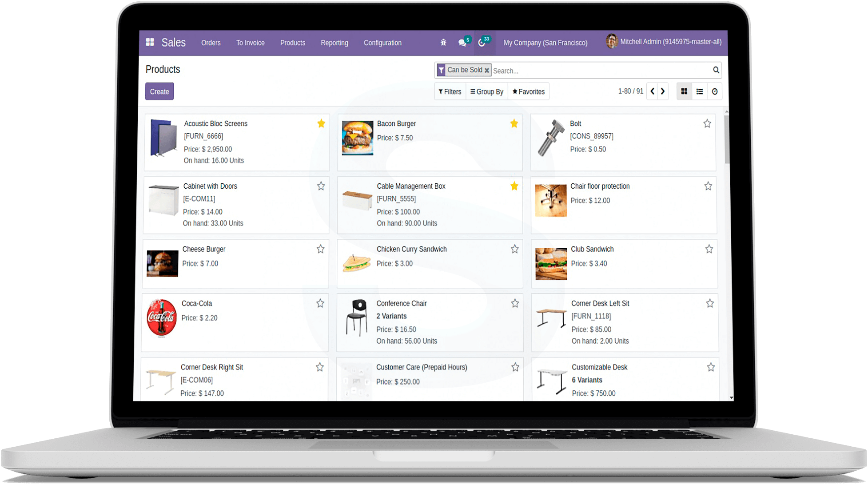Toggle the favorite star on Acoustic Bloc Screens
The height and width of the screenshot is (484, 868).
tap(320, 123)
